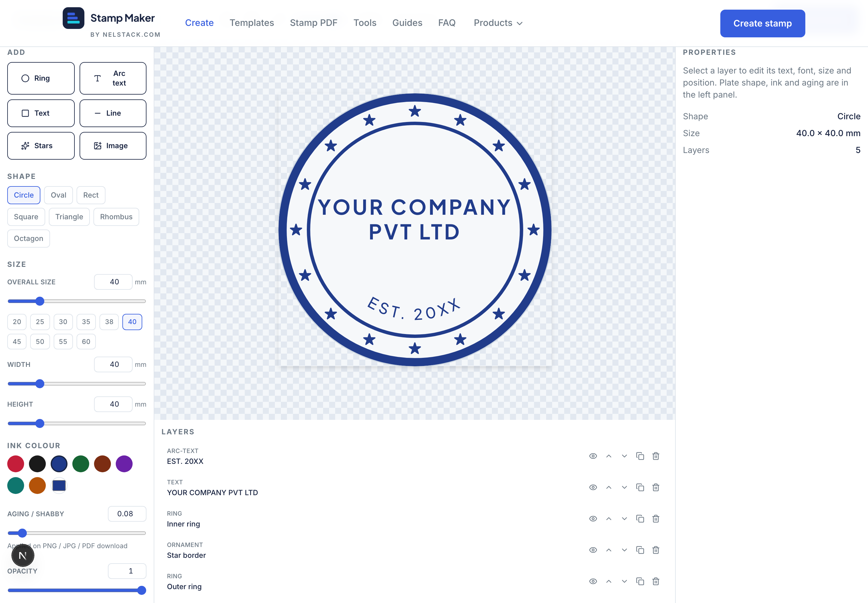Delete the Outer ring layer

click(656, 581)
